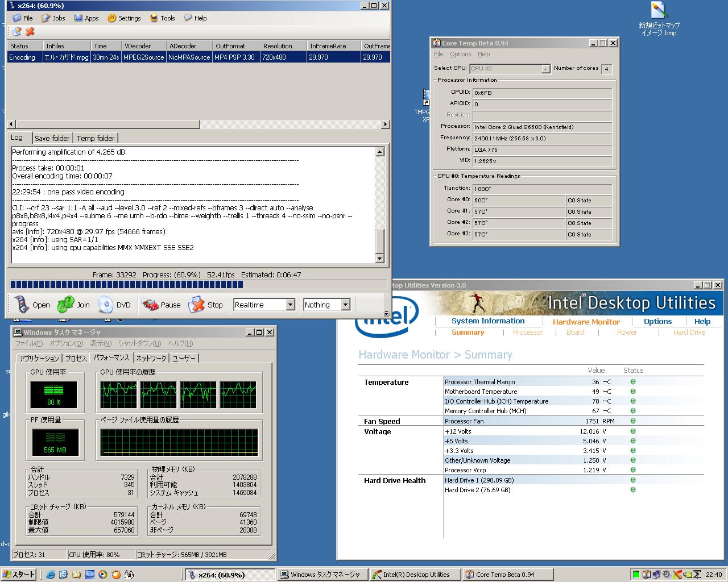Click the Join button
The image size is (728, 582).
(x=73, y=305)
